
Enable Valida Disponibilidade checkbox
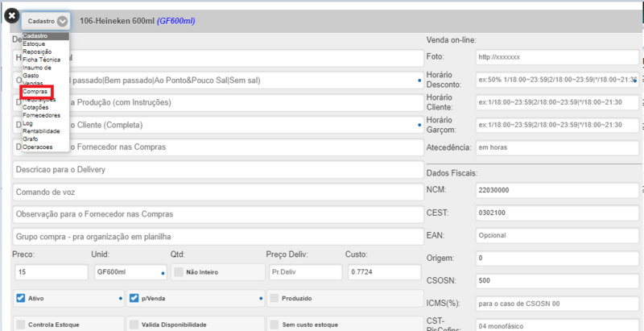click(x=134, y=325)
